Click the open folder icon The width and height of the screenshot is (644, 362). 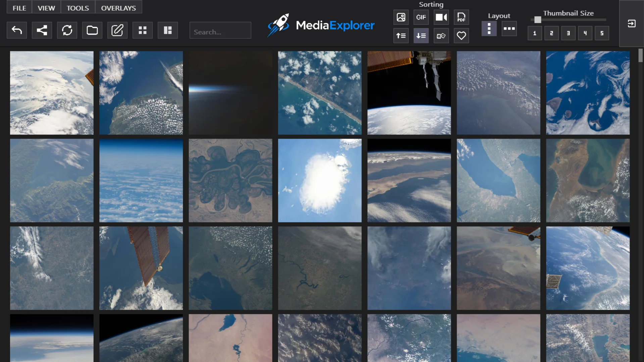pos(92,31)
